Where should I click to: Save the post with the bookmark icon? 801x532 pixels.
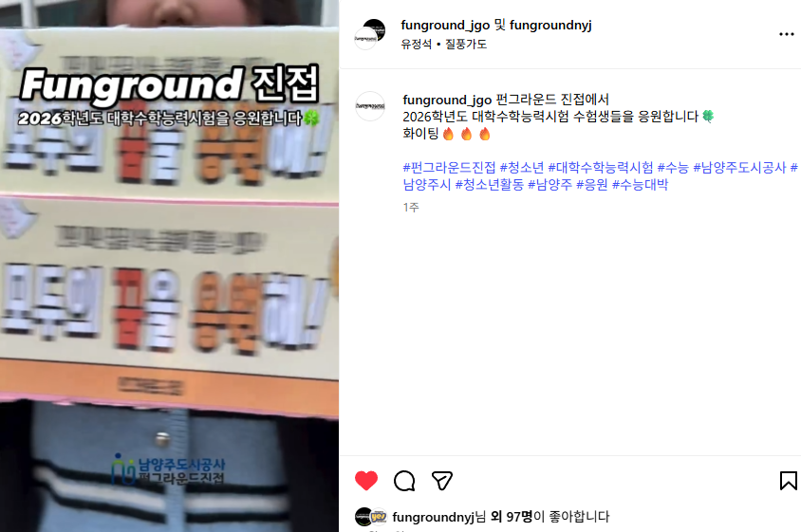point(789,481)
